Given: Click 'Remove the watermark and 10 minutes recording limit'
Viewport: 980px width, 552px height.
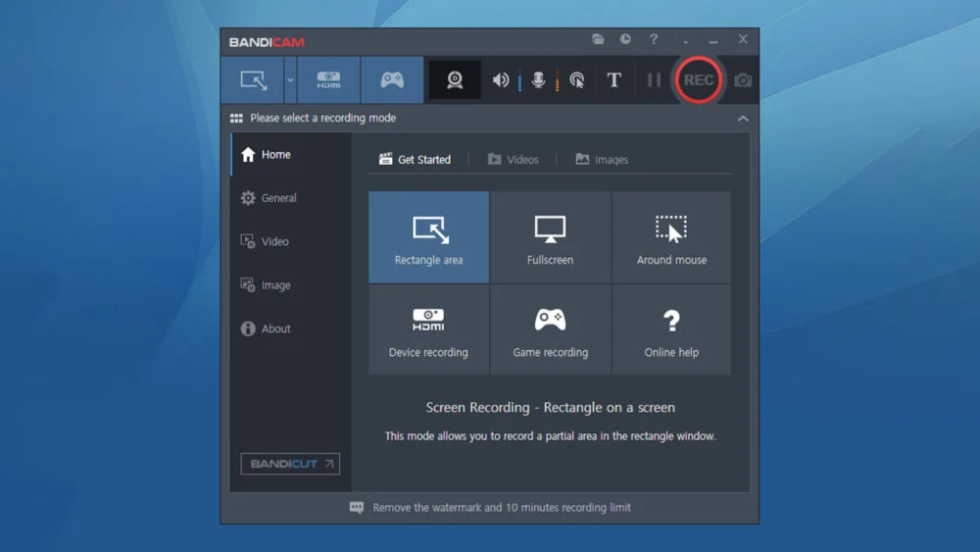Looking at the screenshot, I should 501,508.
